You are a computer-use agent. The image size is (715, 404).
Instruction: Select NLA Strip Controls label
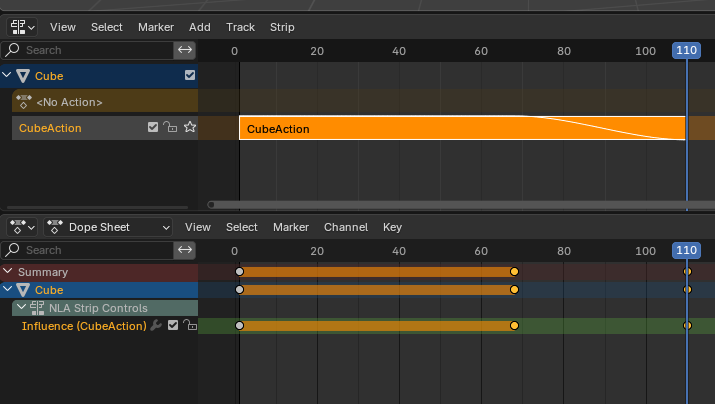[98, 308]
